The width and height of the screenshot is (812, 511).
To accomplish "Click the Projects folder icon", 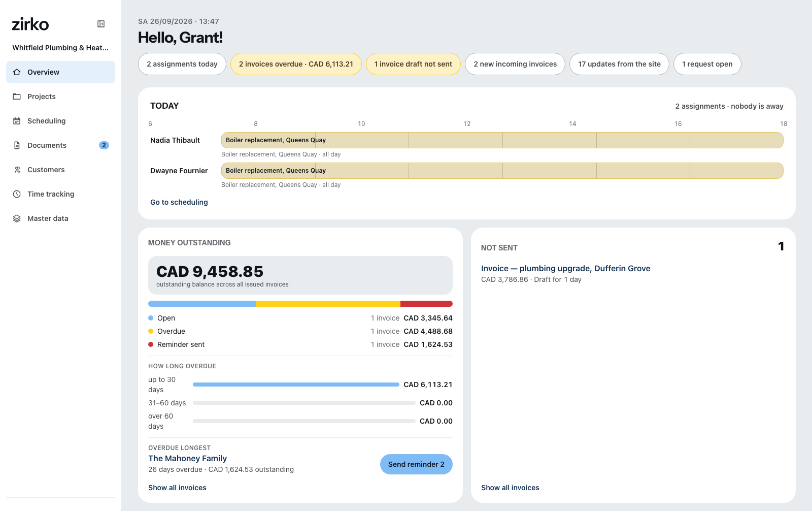I will coord(17,97).
